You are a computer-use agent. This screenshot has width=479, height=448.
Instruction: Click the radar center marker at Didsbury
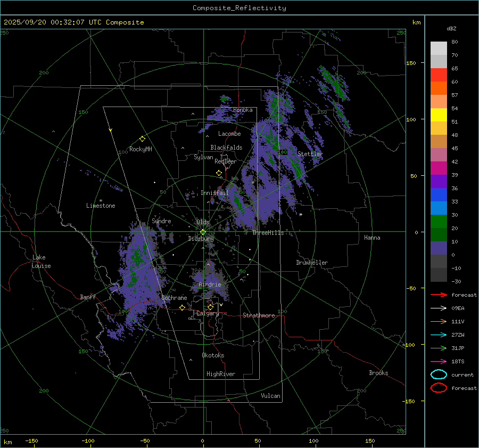coord(203,232)
